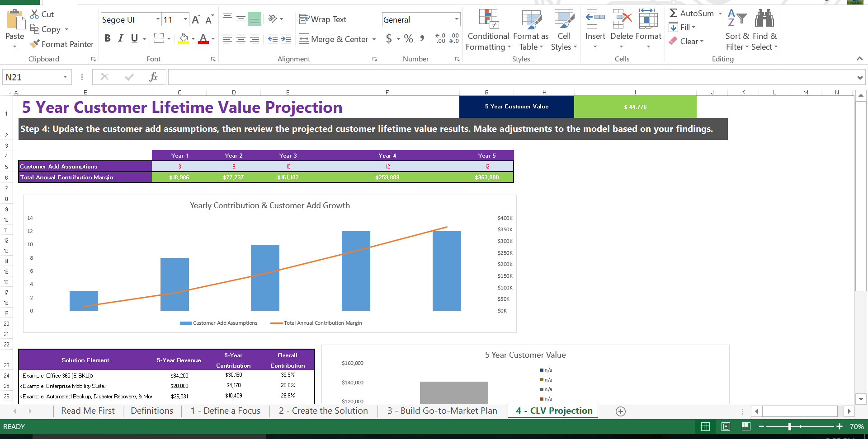
Task: Switch to the Definitions sheet tab
Action: (151, 411)
